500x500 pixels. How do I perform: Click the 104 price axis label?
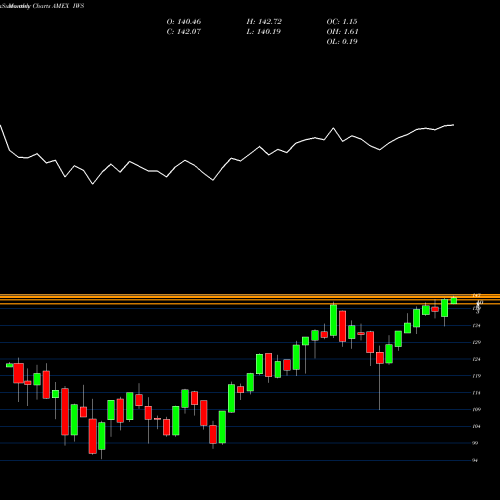(x=477, y=426)
